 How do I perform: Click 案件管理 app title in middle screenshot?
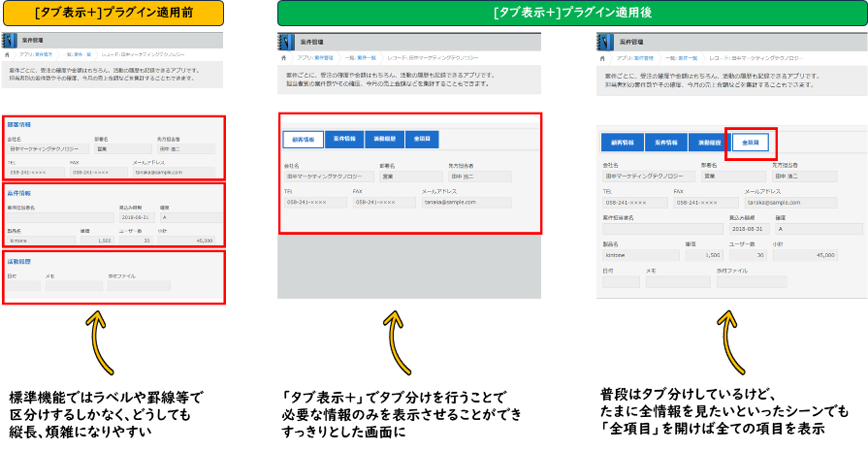click(311, 42)
